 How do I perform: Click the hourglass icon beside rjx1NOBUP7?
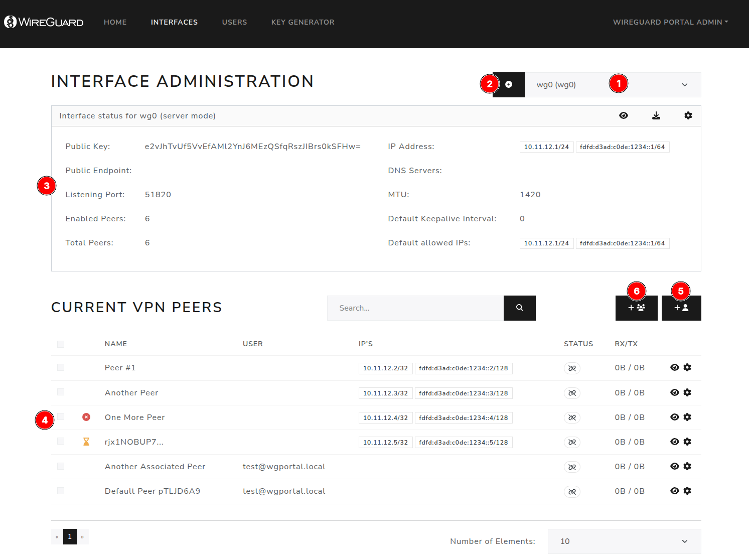pos(86,442)
